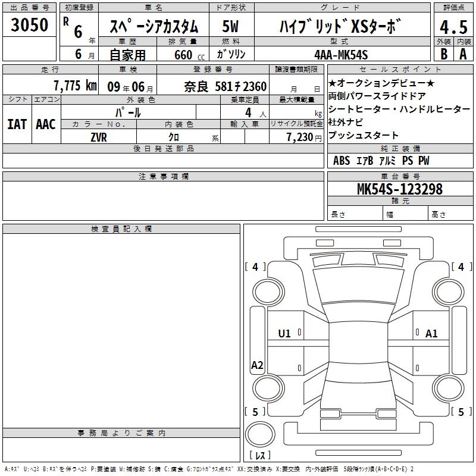Click エアB equipment entry
This screenshot has width=476, height=476.
tap(364, 160)
